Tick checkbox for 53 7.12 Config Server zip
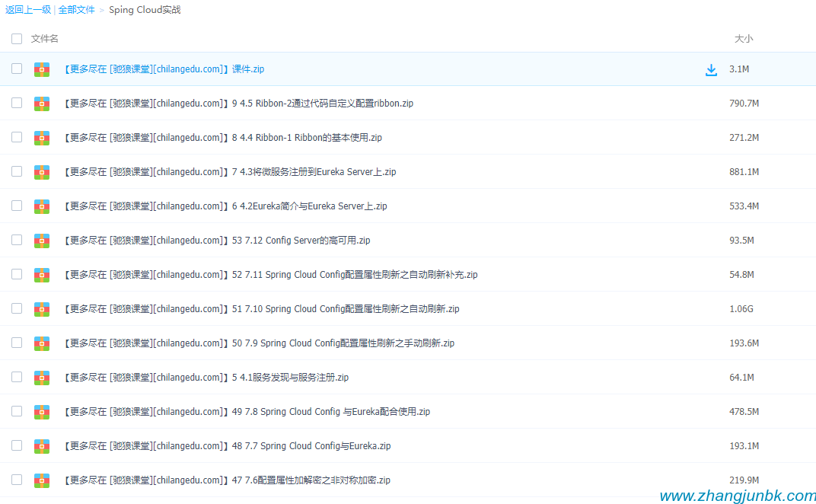Screen dimensions: 816x504 (17, 240)
